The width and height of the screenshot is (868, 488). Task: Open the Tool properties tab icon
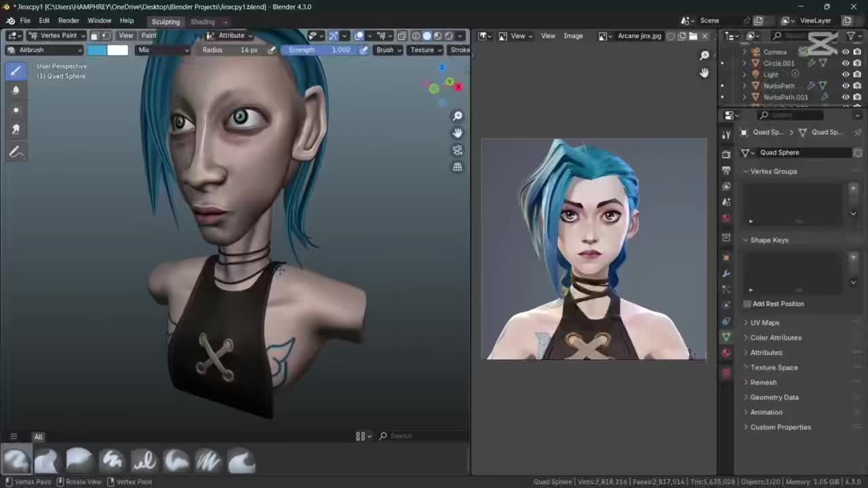(x=726, y=136)
